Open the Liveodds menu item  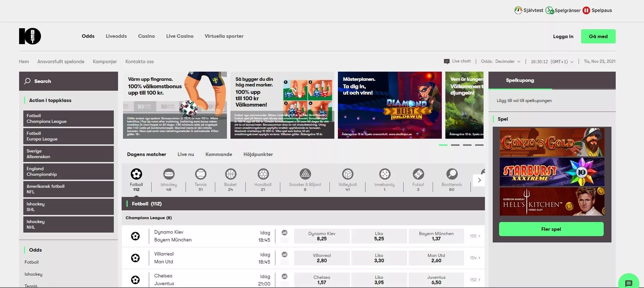(116, 36)
